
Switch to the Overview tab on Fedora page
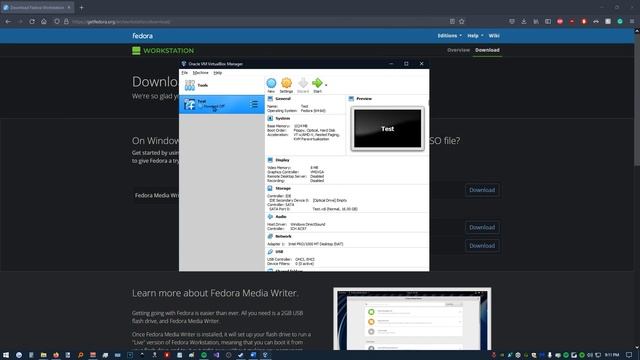(x=458, y=50)
